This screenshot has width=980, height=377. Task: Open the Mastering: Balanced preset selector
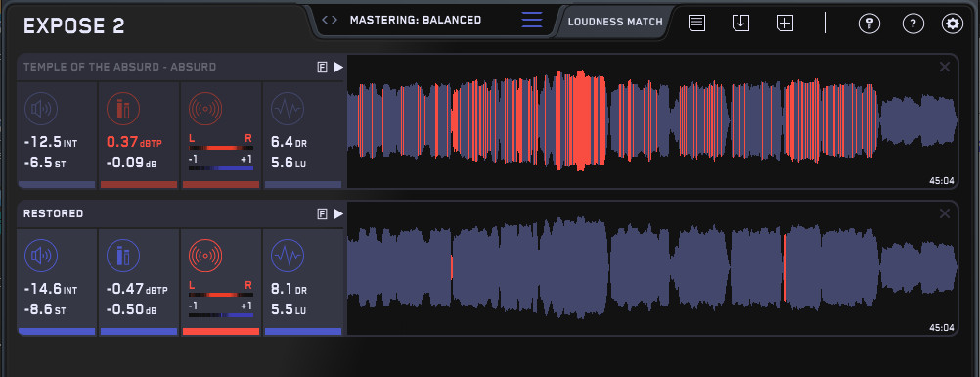[416, 20]
